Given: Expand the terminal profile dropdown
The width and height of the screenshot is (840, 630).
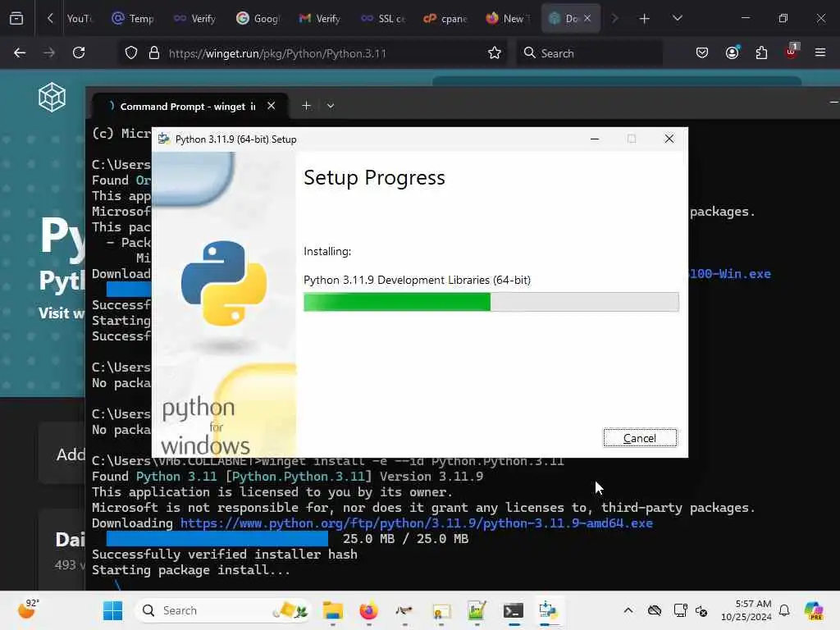Looking at the screenshot, I should coord(331,106).
